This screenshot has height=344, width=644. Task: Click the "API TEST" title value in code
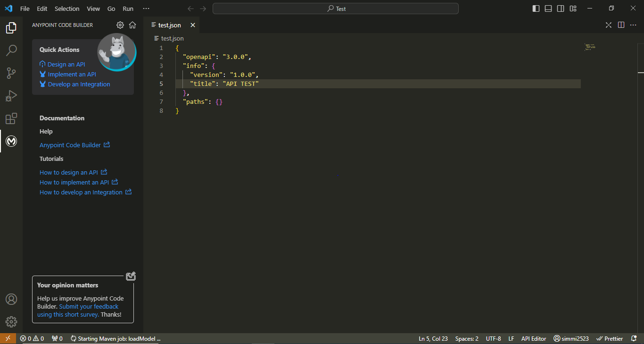pos(241,84)
